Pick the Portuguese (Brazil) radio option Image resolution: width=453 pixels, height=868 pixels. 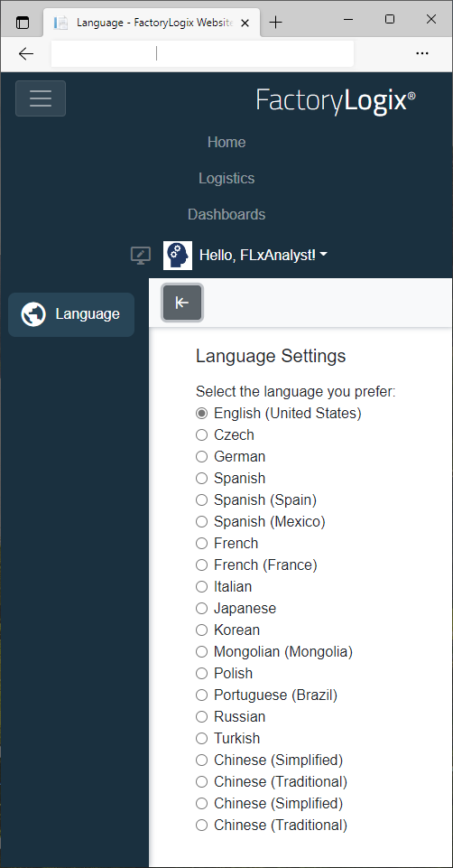[x=201, y=695]
